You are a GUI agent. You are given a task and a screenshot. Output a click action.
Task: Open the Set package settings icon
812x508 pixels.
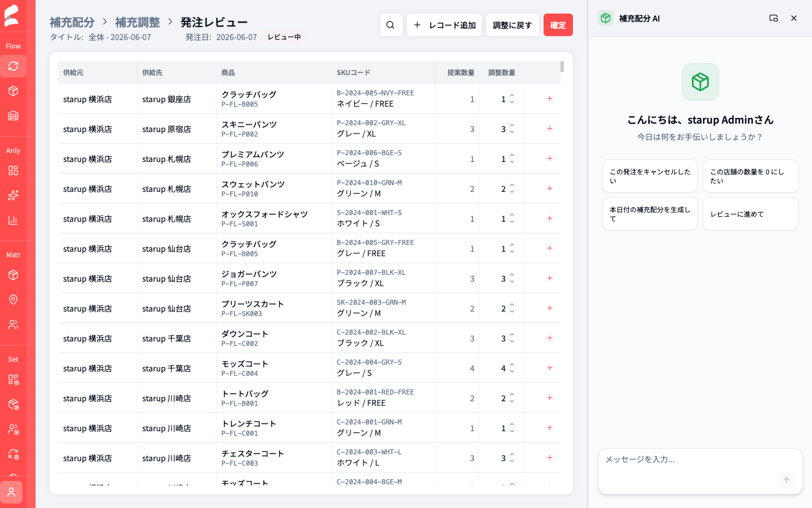point(13,404)
